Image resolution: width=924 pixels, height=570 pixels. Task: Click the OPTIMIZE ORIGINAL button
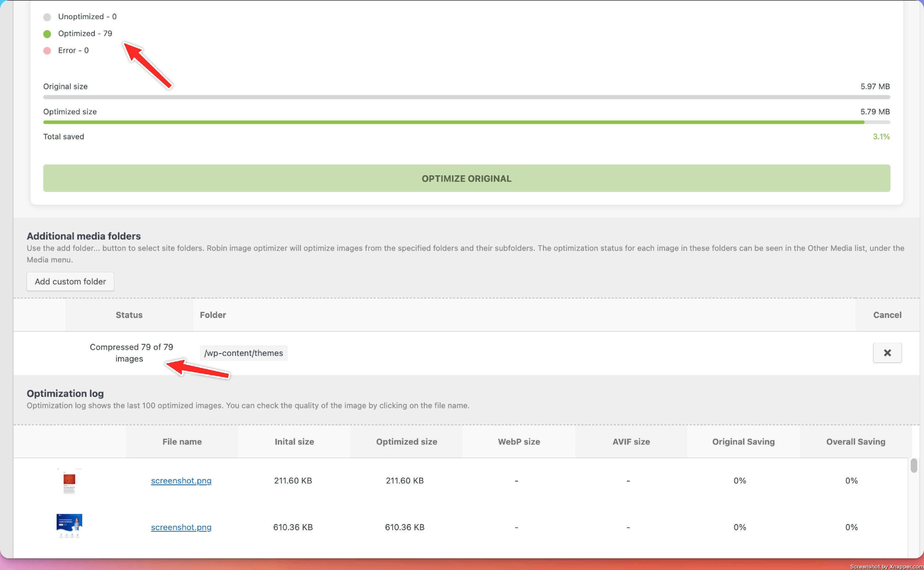(x=466, y=178)
